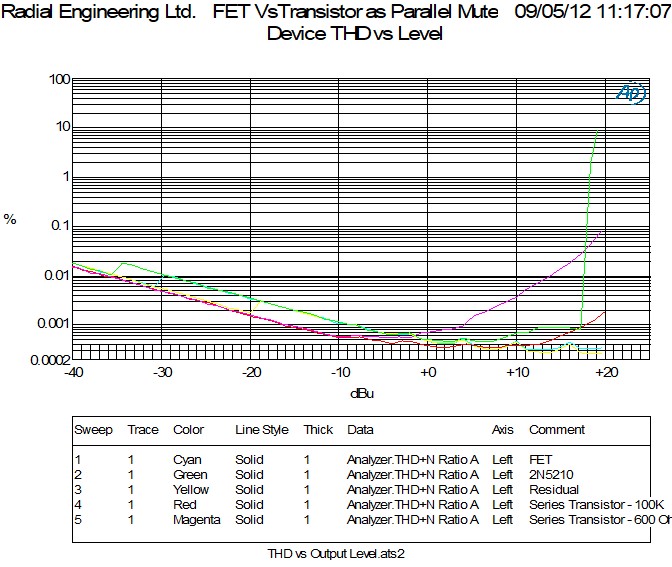Image resolution: width=672 pixels, height=567 pixels.
Task: Click the 'THD vs Output Level.ats2' filename
Action: point(336,554)
